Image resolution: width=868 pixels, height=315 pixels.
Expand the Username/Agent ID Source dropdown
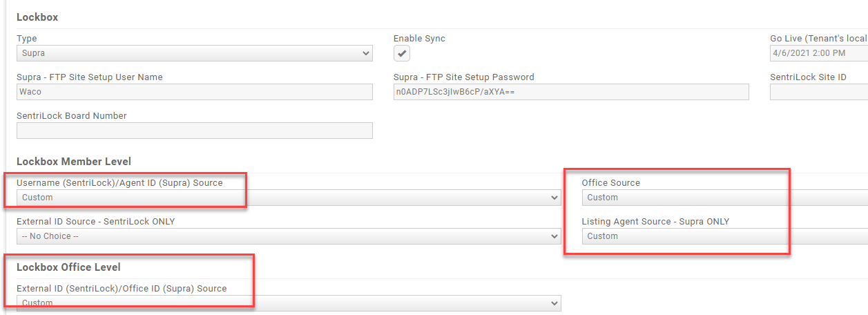[288, 198]
